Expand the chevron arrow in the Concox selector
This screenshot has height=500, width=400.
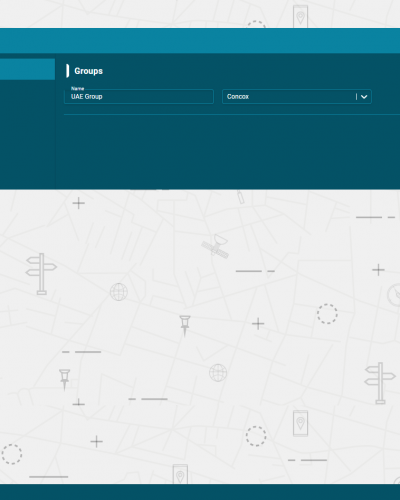tap(364, 97)
